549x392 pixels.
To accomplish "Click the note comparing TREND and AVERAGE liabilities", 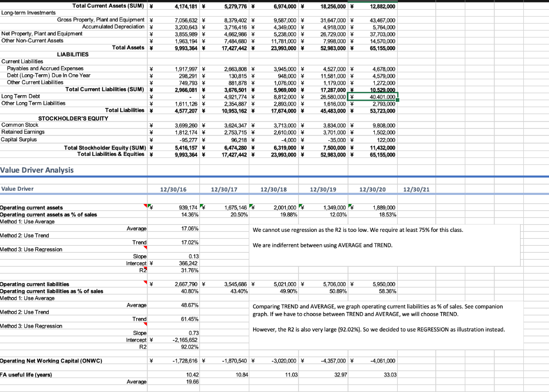I will [x=378, y=310].
